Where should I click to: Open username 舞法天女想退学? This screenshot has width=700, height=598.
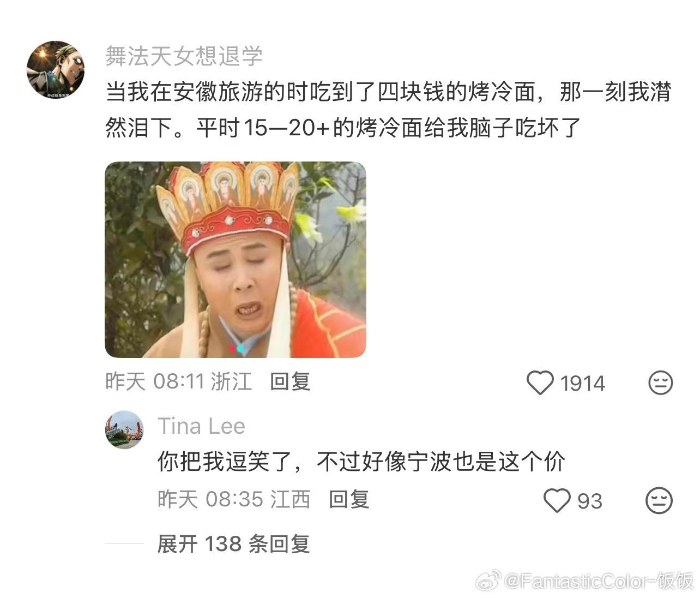[184, 56]
